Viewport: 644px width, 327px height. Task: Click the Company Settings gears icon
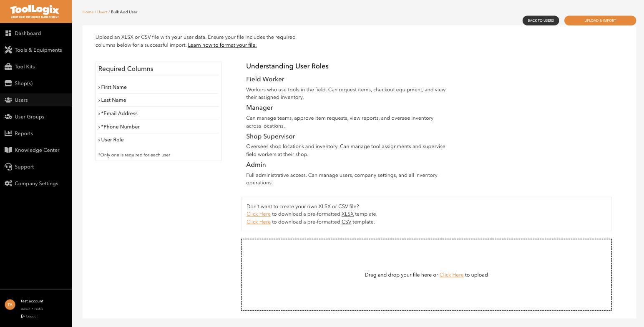[x=8, y=184]
